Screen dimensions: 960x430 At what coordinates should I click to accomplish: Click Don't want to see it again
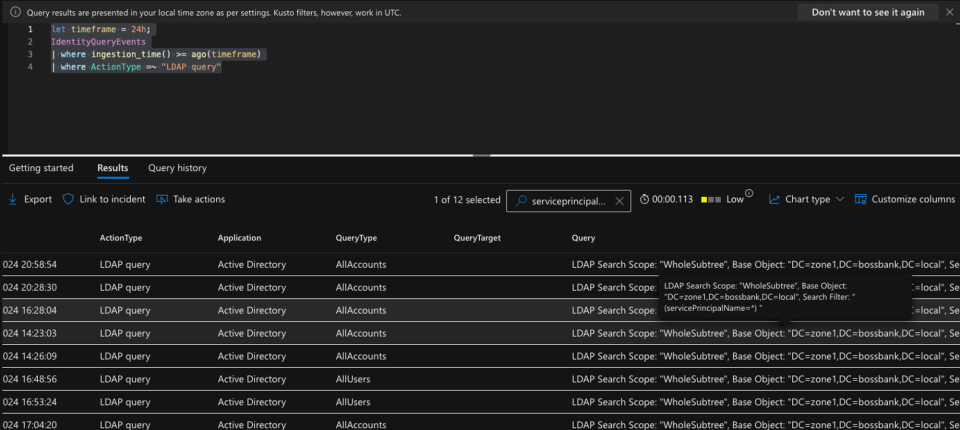(x=868, y=12)
